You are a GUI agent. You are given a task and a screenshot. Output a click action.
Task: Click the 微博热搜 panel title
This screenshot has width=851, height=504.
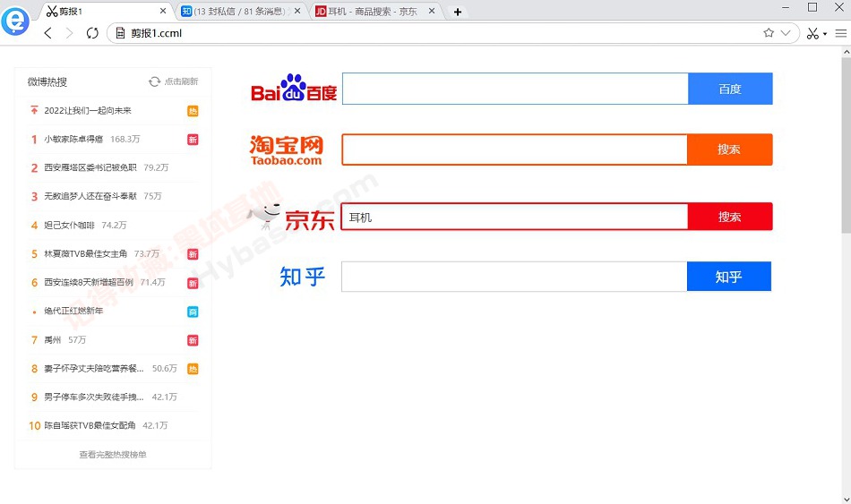pyautogui.click(x=47, y=82)
